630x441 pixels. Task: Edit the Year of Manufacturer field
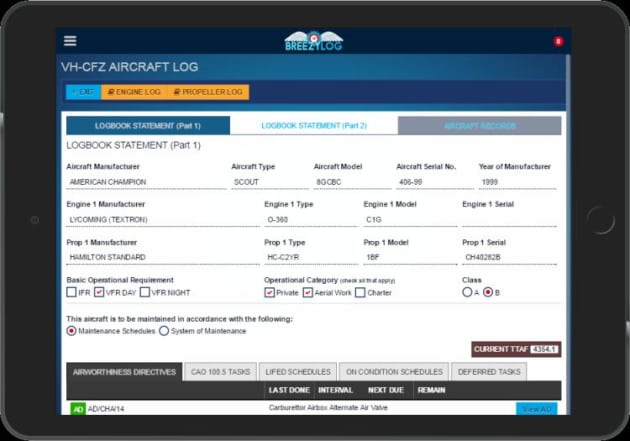[x=518, y=182]
